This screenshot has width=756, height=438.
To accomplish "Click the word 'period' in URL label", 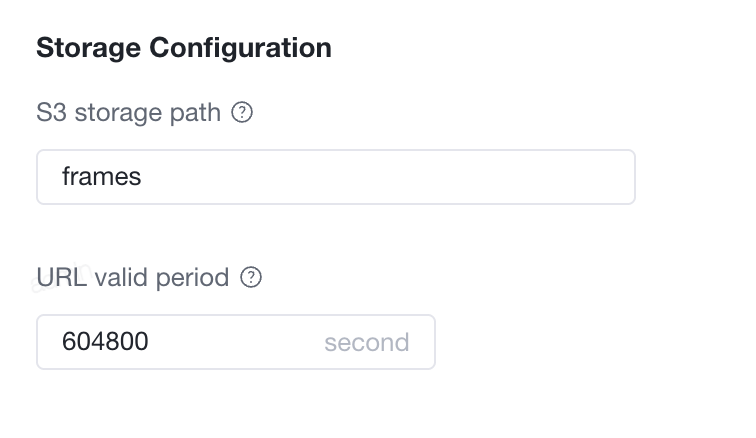I will pos(192,278).
